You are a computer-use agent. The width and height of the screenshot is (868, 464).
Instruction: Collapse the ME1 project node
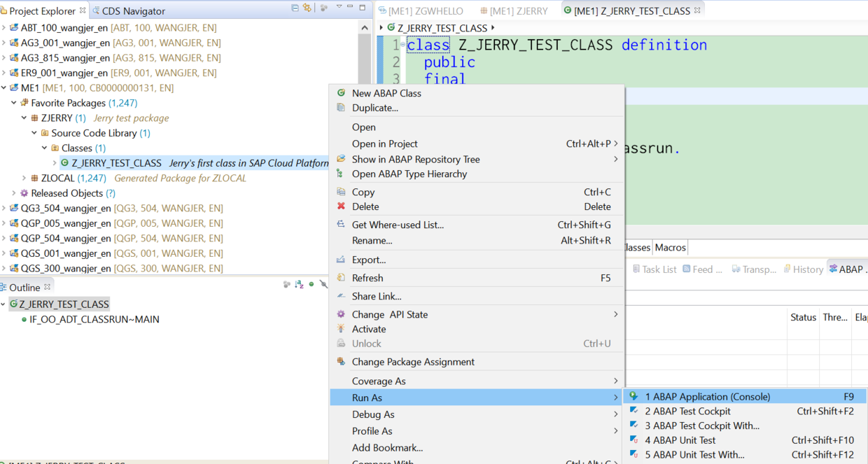coord(4,88)
